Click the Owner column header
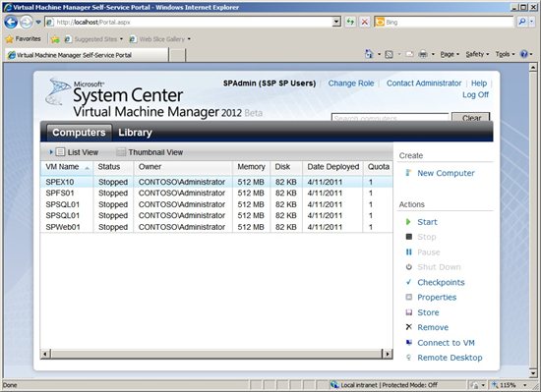The image size is (541, 392). click(183, 167)
